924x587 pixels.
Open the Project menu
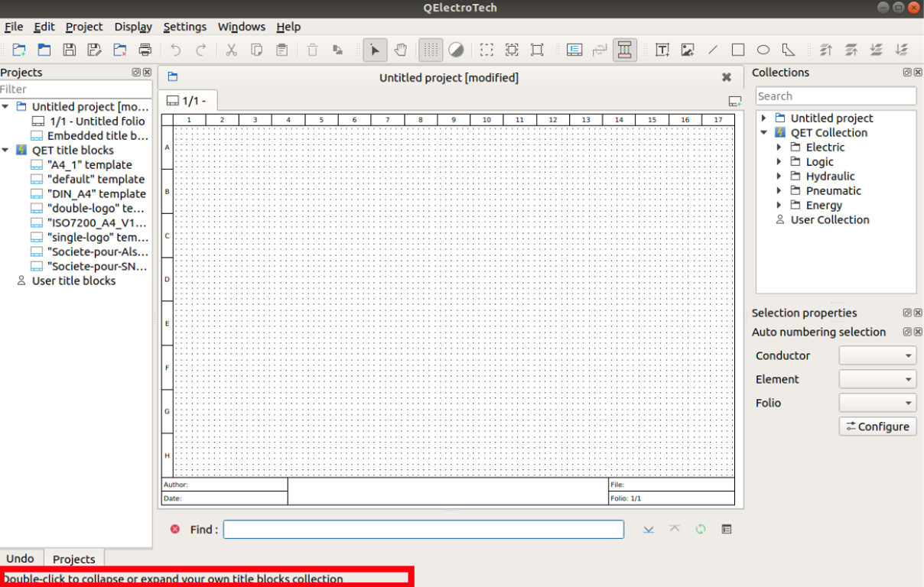pyautogui.click(x=84, y=27)
